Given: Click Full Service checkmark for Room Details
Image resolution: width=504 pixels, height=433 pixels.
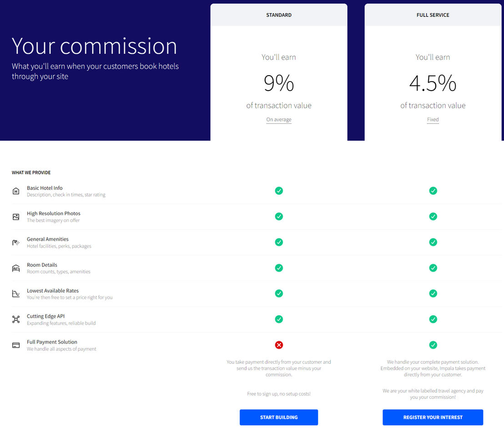Looking at the screenshot, I should 433,268.
